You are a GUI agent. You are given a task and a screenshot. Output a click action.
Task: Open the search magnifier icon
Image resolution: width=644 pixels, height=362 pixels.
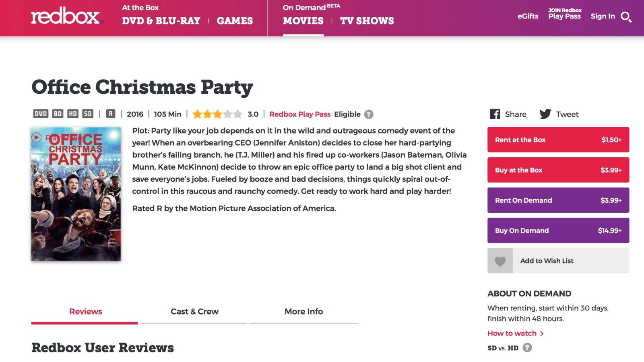(626, 17)
